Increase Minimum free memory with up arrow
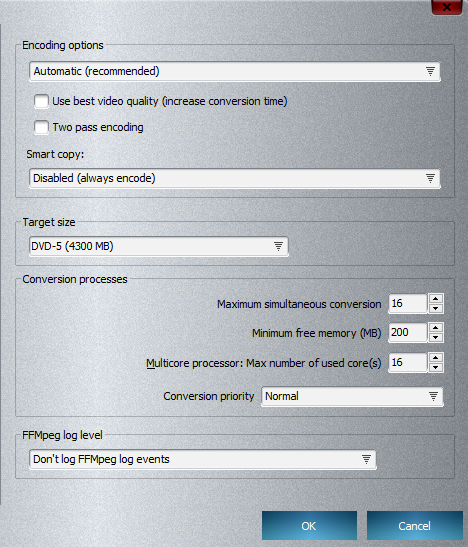This screenshot has width=468, height=547. coord(436,328)
